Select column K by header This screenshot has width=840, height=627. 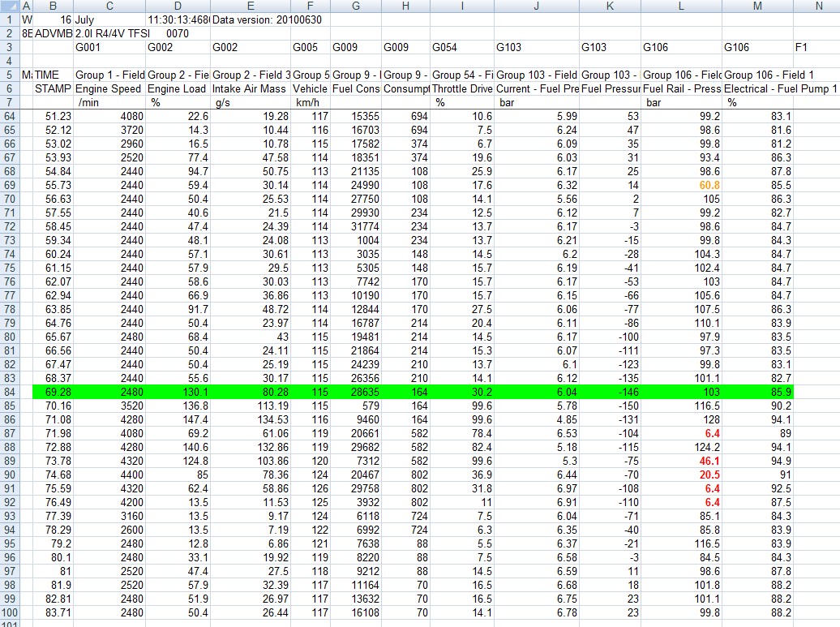610,6
